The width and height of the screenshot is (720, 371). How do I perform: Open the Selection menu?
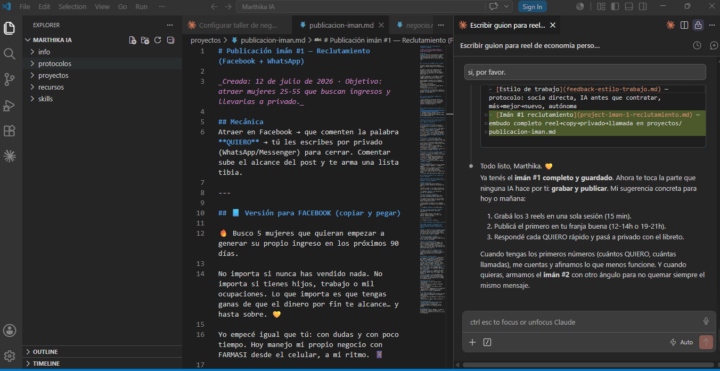pos(72,6)
